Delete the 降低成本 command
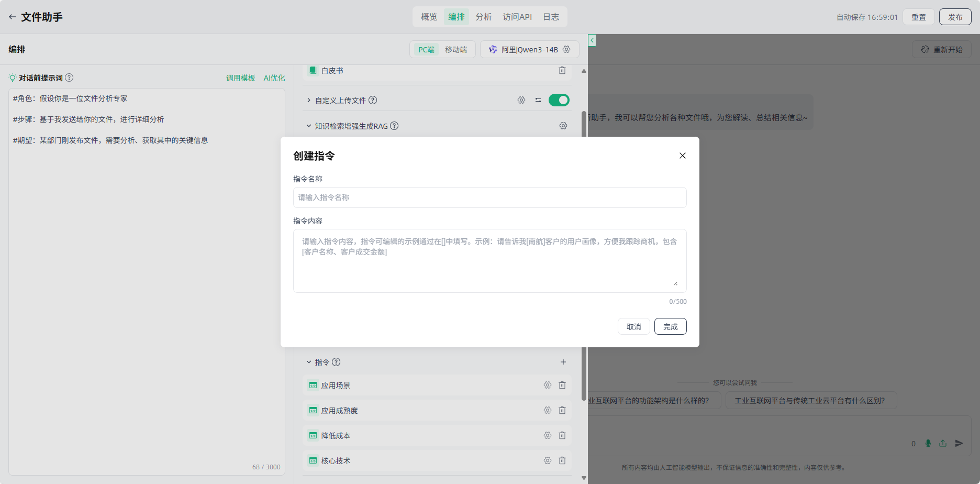 [562, 435]
